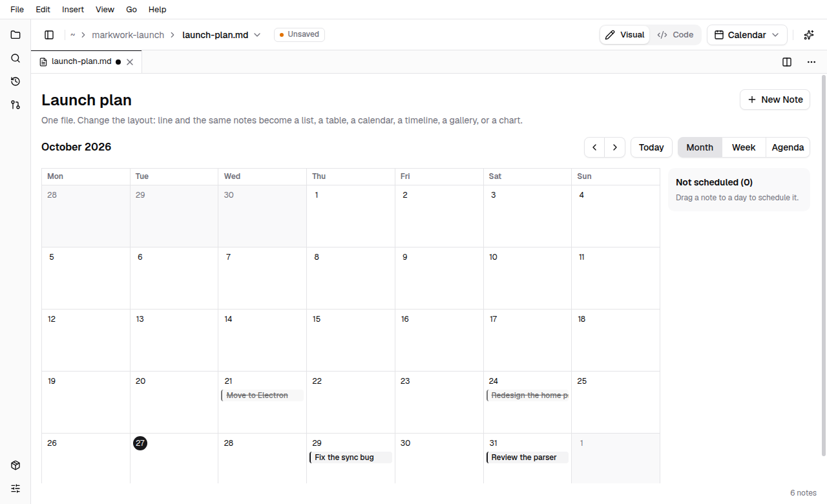Click the New Note button
The width and height of the screenshot is (827, 504).
(x=775, y=100)
